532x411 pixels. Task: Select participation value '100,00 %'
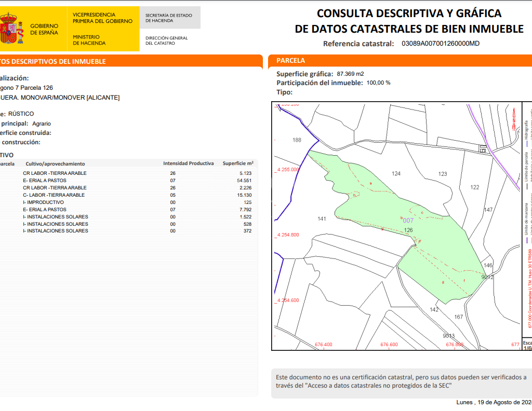click(x=378, y=83)
